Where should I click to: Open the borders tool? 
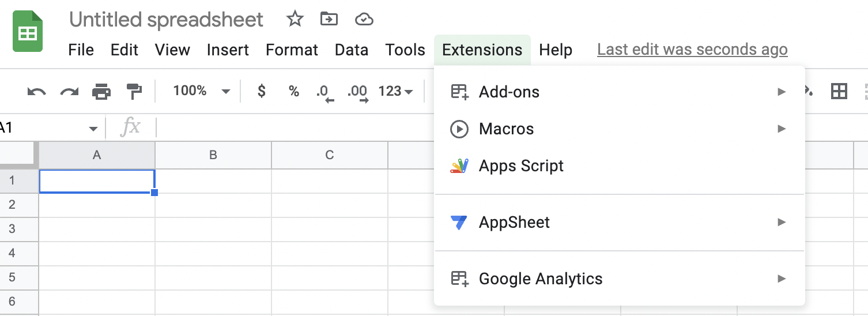click(x=839, y=91)
